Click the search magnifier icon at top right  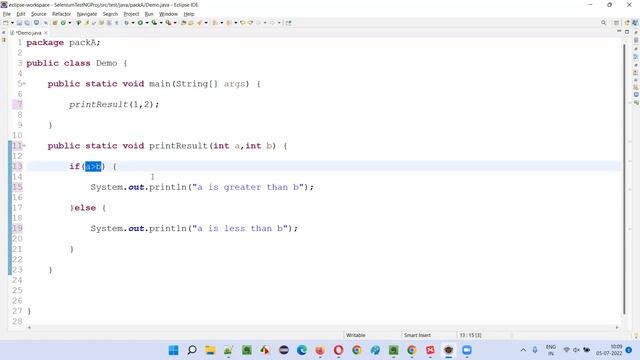click(x=603, y=23)
